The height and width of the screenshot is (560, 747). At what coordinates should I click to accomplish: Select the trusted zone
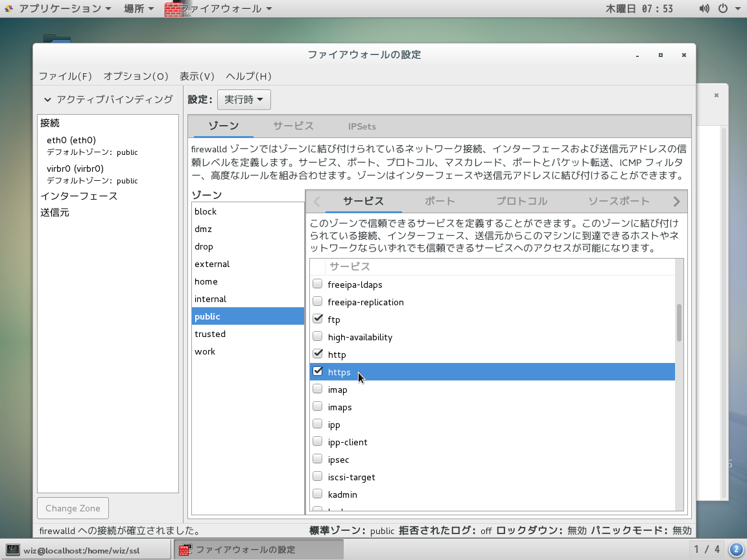(x=248, y=334)
